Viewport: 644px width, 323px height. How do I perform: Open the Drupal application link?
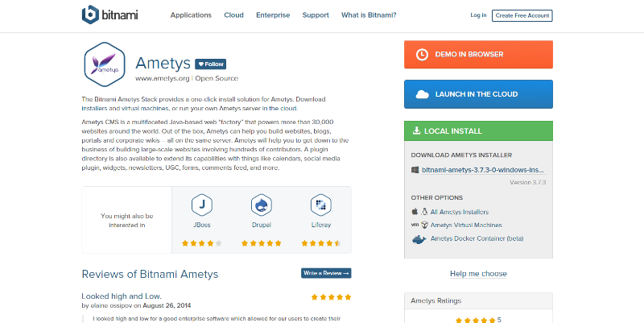pos(262,226)
